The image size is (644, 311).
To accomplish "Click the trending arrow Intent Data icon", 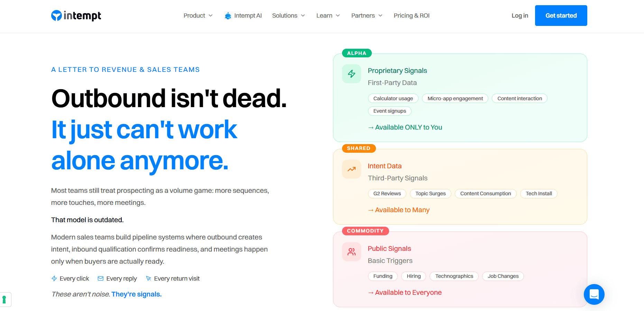I will click(x=351, y=169).
